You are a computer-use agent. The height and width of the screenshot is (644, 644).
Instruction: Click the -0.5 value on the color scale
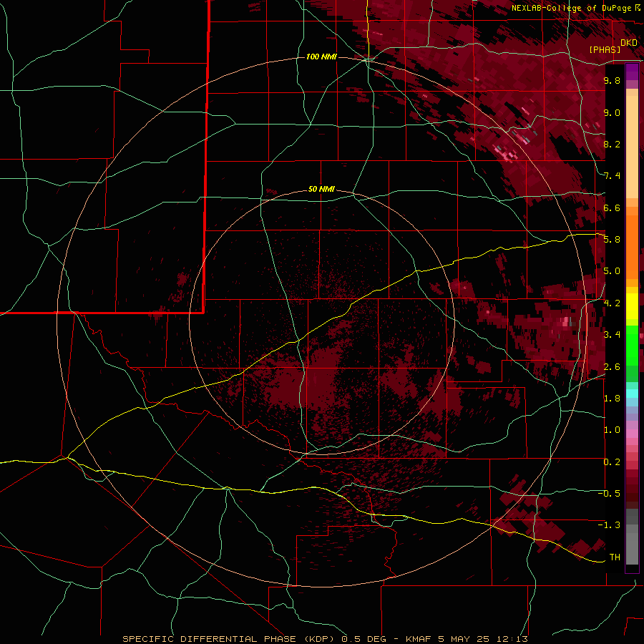[x=610, y=494]
